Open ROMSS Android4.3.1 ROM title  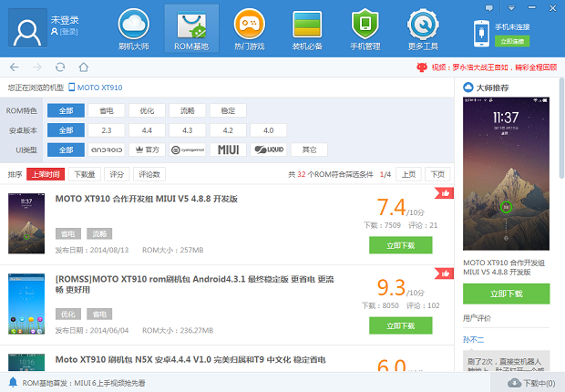point(195,284)
